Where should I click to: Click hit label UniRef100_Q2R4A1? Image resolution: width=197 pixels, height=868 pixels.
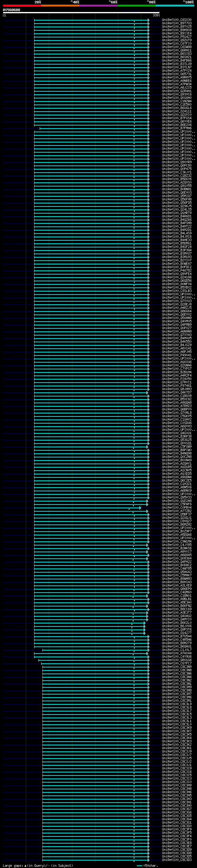pyautogui.click(x=177, y=91)
